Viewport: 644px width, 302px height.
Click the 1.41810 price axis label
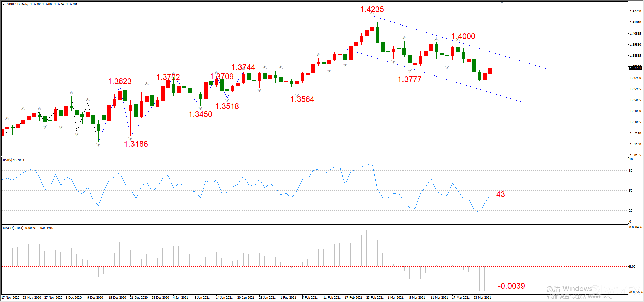coord(636,22)
